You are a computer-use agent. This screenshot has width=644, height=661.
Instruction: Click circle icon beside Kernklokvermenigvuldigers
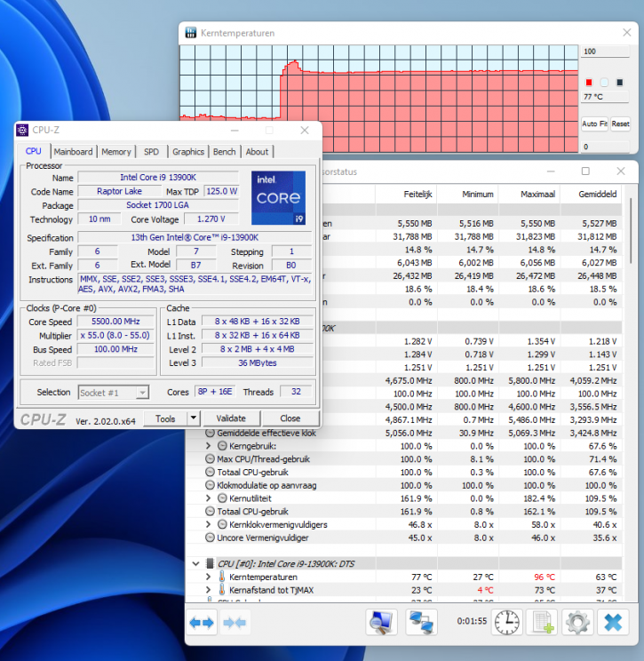pos(222,524)
